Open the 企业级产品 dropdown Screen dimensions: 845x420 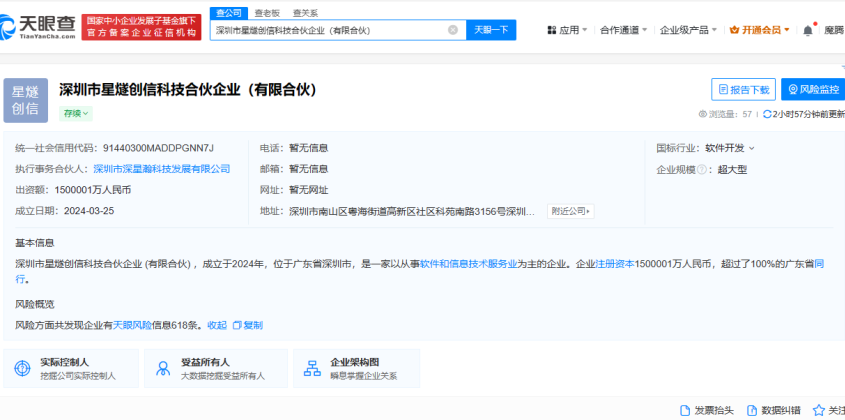pos(688,30)
